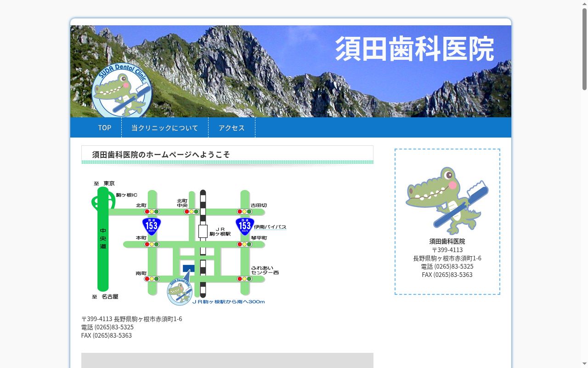Click the mountain header banner image
Viewport: 588px width, 368px height.
[x=291, y=71]
